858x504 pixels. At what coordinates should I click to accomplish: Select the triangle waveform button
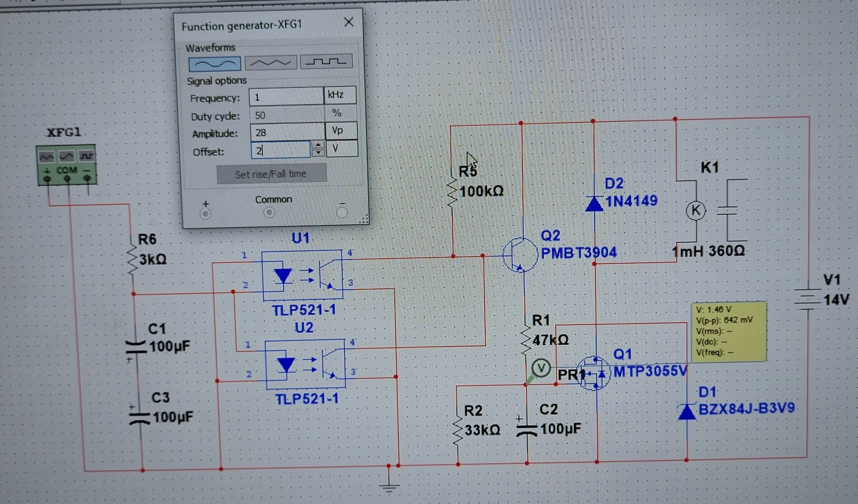270,63
